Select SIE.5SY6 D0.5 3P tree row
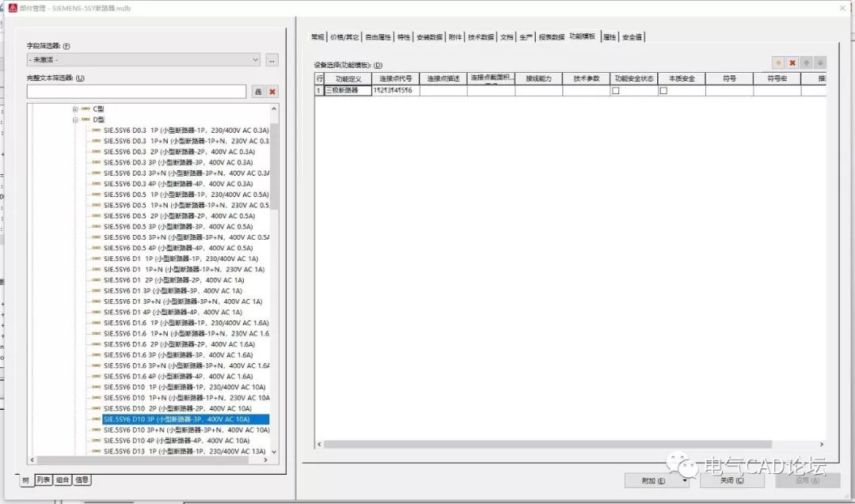 (x=178, y=226)
